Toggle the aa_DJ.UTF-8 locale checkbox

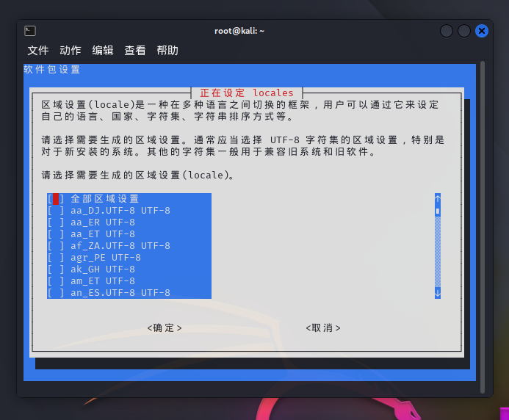pyautogui.click(x=56, y=211)
